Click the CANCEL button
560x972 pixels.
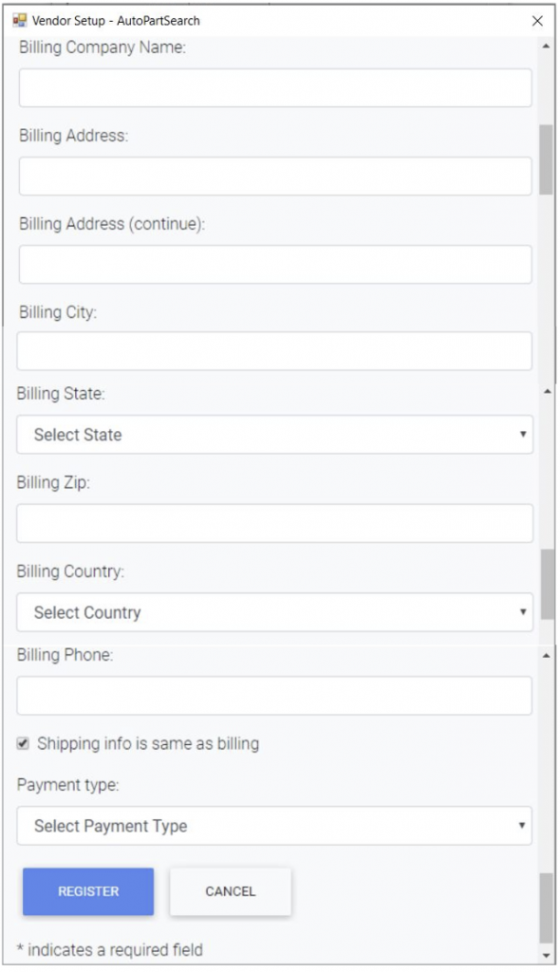coord(230,891)
